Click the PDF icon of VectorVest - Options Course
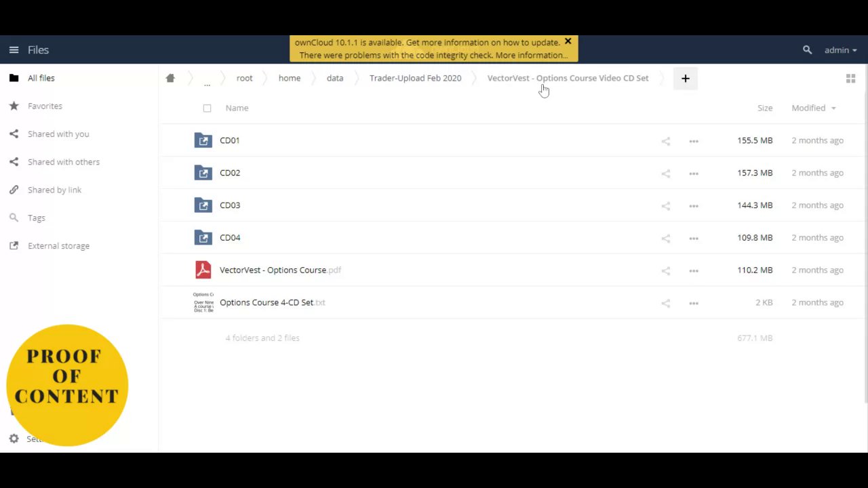Image resolution: width=868 pixels, height=488 pixels. 203,270
